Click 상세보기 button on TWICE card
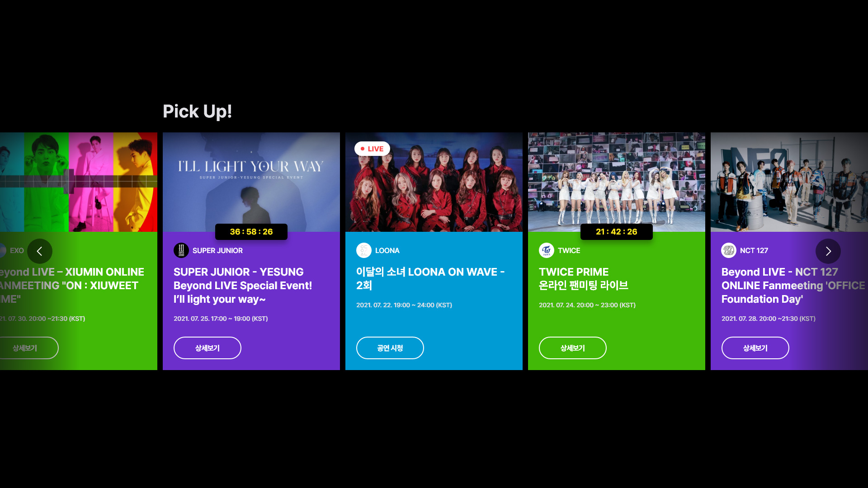Image resolution: width=868 pixels, height=488 pixels. tap(573, 348)
